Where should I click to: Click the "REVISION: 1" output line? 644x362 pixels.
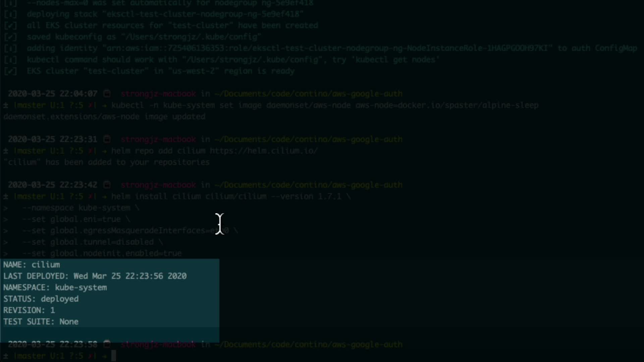tap(29, 310)
